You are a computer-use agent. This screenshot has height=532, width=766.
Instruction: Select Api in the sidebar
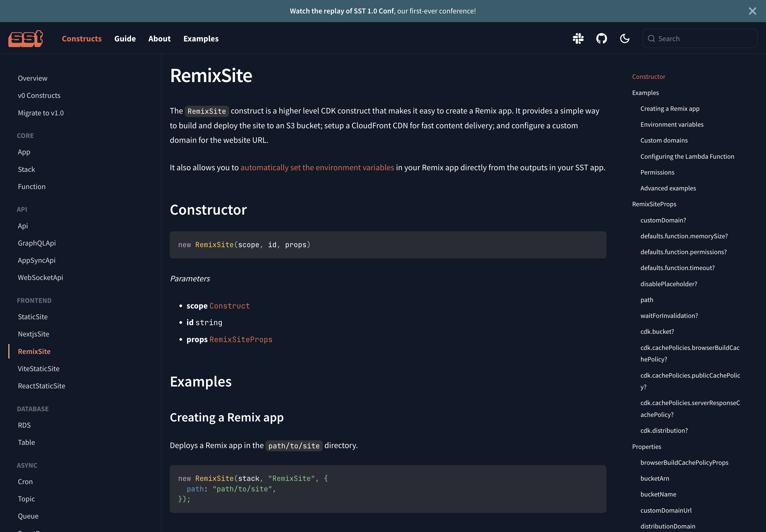point(23,226)
